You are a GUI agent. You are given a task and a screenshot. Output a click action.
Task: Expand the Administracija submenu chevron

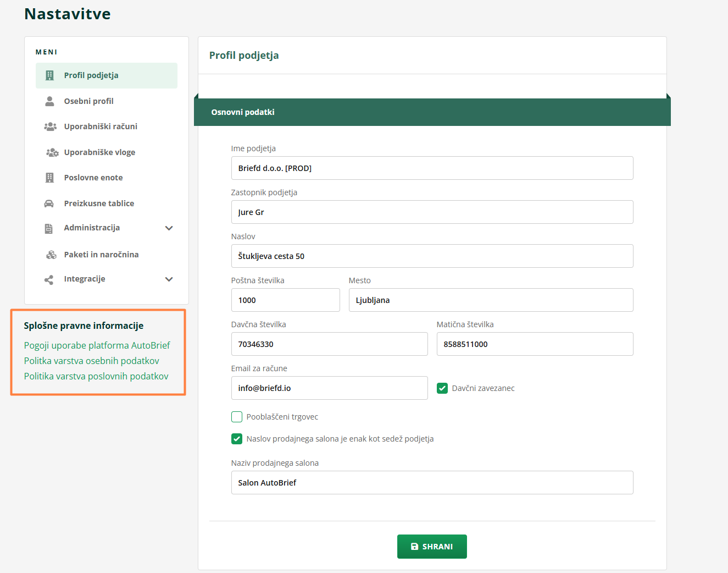169,228
